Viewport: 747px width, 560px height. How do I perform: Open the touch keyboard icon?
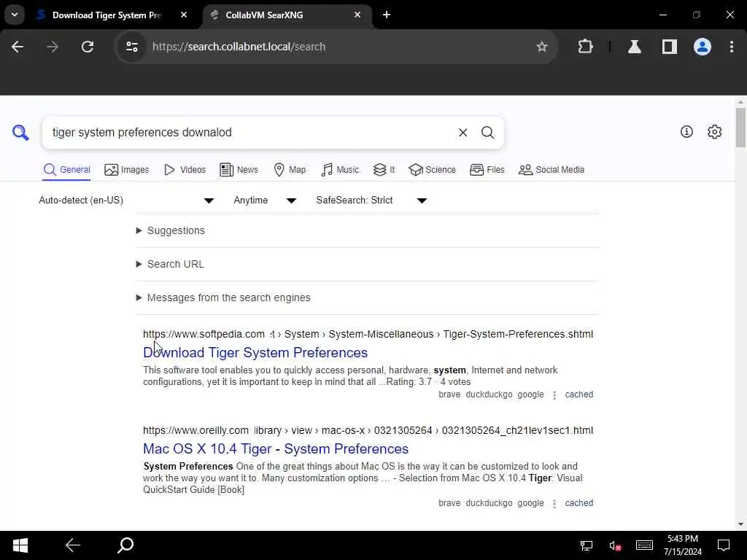[x=644, y=545]
